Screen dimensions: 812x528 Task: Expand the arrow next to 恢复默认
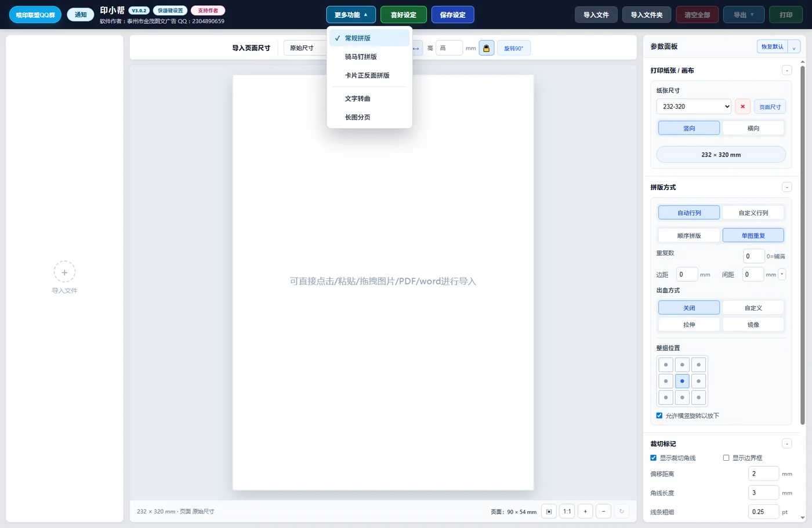tap(794, 47)
